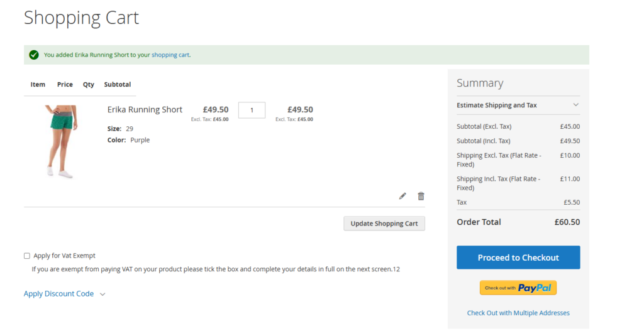This screenshot has height=336, width=644.
Task: Remove the item using the trash icon
Action: (421, 196)
